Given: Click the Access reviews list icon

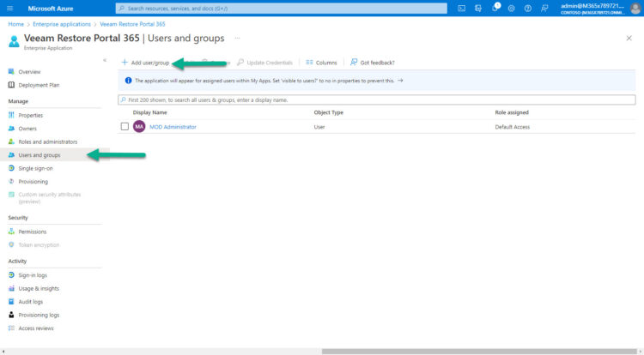Looking at the screenshot, I should (x=11, y=328).
